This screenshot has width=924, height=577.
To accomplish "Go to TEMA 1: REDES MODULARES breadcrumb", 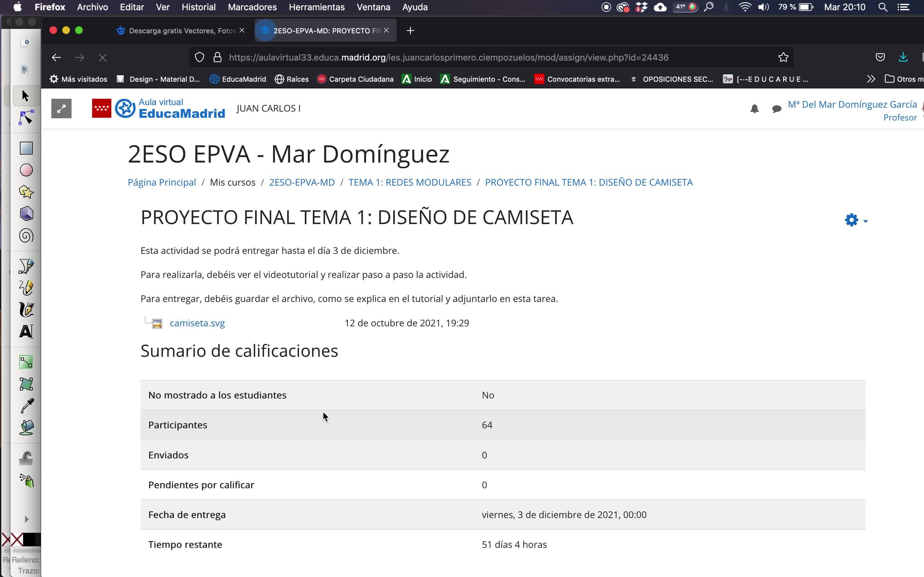I will (410, 182).
